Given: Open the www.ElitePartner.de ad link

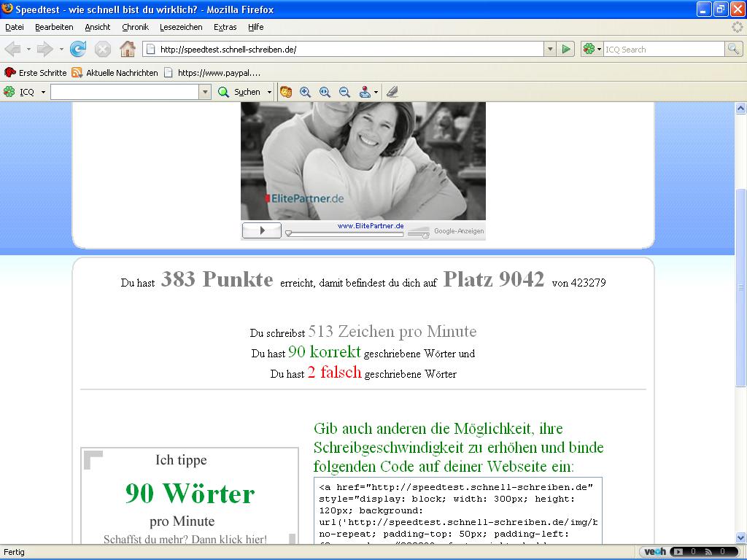Looking at the screenshot, I should click(371, 226).
